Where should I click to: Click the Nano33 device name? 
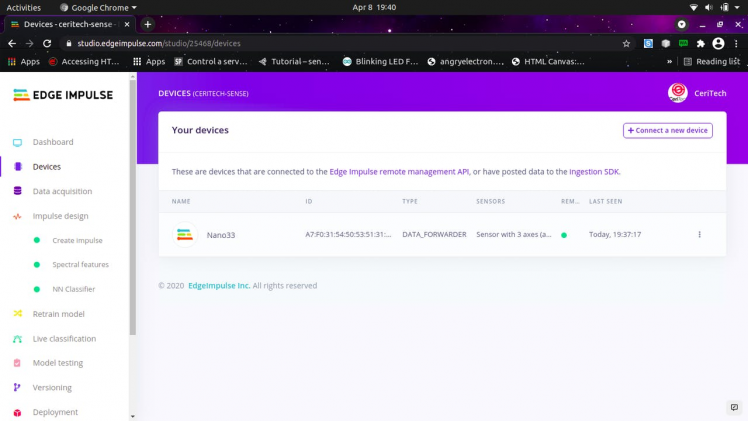pyautogui.click(x=221, y=235)
